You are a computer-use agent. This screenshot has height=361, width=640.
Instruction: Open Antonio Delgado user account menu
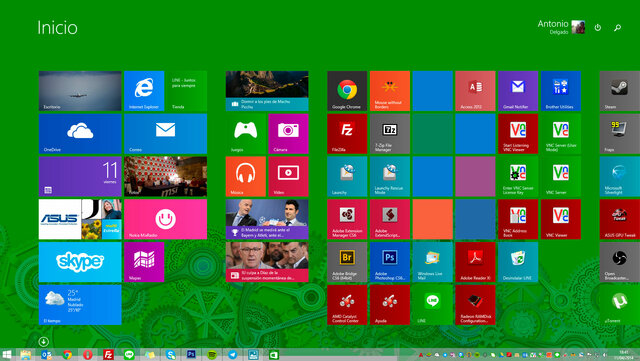click(561, 27)
